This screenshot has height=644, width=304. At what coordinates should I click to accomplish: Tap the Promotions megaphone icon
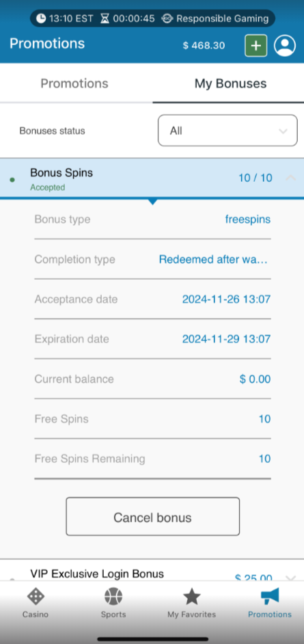click(x=270, y=596)
